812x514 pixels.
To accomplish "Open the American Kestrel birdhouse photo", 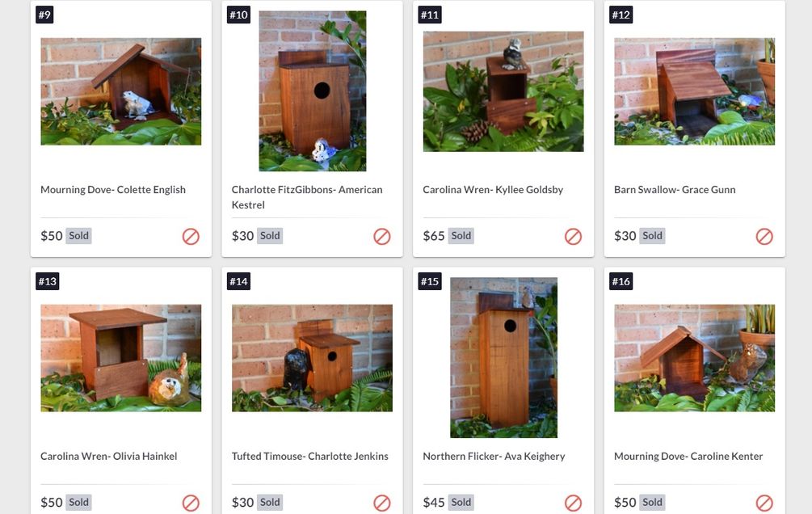I will (312, 91).
